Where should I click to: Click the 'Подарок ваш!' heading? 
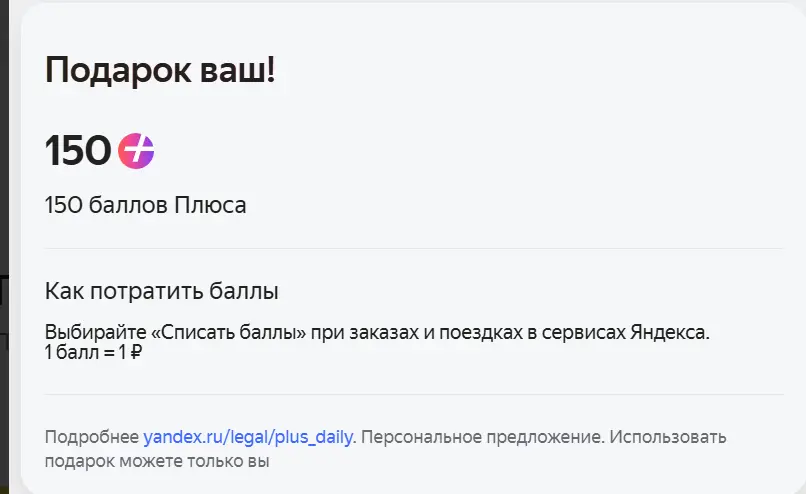(x=160, y=70)
